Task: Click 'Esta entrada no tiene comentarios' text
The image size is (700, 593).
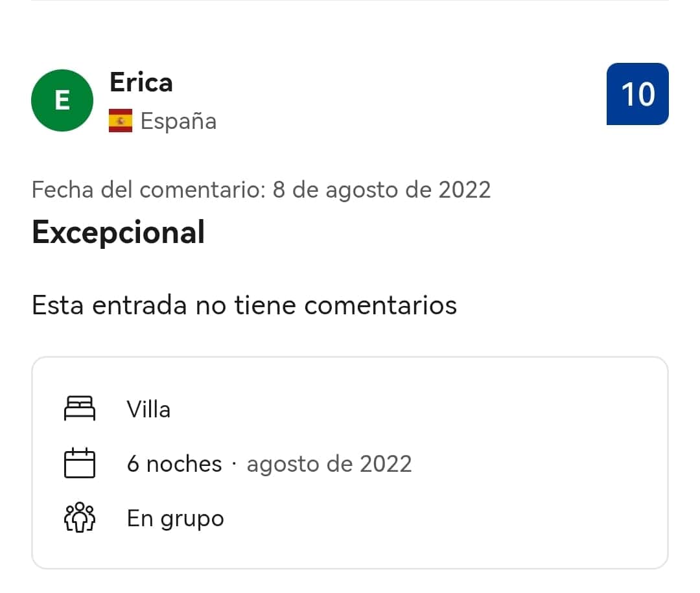Action: [244, 305]
